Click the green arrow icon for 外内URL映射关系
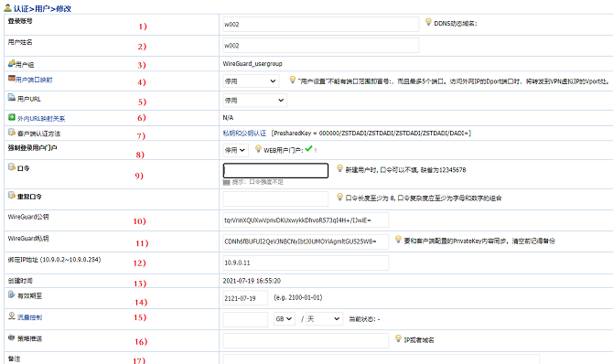The width and height of the screenshot is (613, 364). click(12, 117)
